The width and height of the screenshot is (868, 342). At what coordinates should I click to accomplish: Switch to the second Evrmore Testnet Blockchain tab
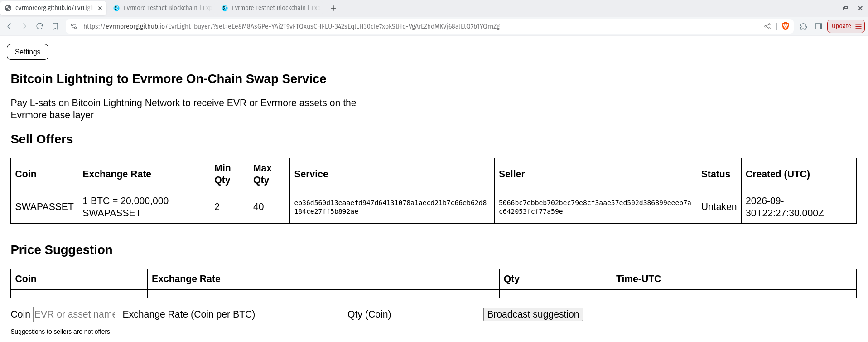[x=161, y=8]
